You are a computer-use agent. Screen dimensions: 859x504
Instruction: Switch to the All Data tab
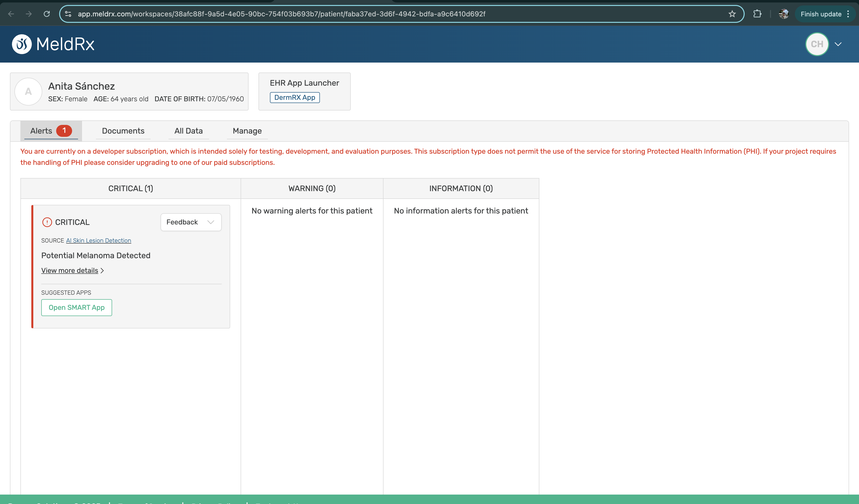coord(188,131)
